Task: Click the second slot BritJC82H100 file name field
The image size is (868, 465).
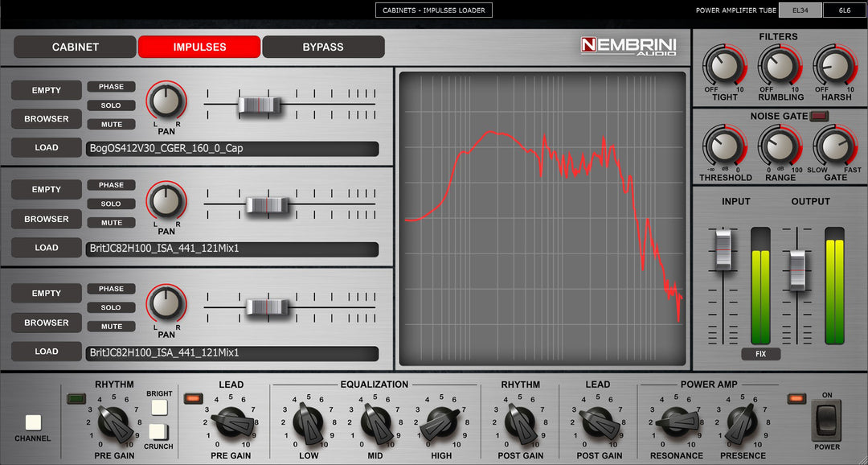Action: [x=232, y=249]
